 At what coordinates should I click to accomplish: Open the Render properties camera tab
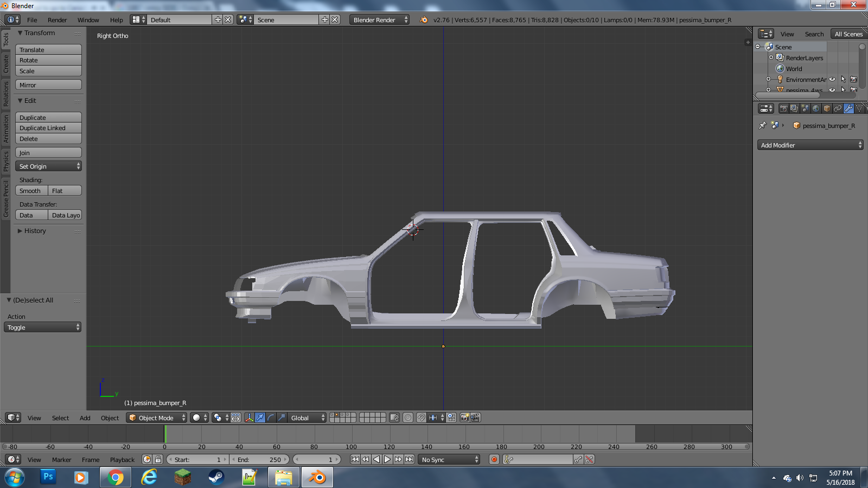click(783, 108)
